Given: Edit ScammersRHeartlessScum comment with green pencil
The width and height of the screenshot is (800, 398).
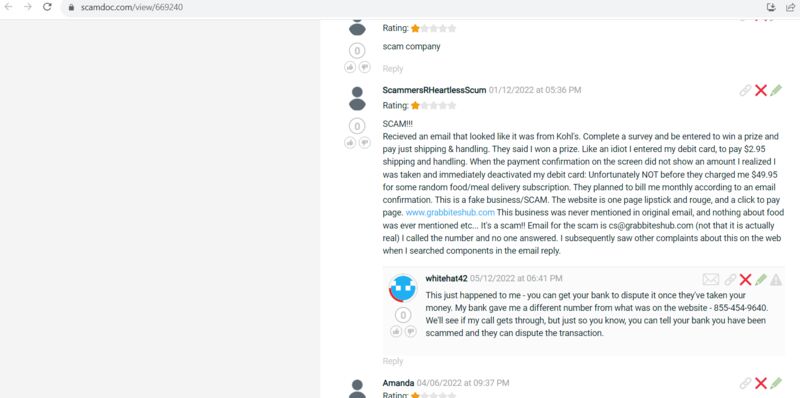Looking at the screenshot, I should click(x=776, y=90).
